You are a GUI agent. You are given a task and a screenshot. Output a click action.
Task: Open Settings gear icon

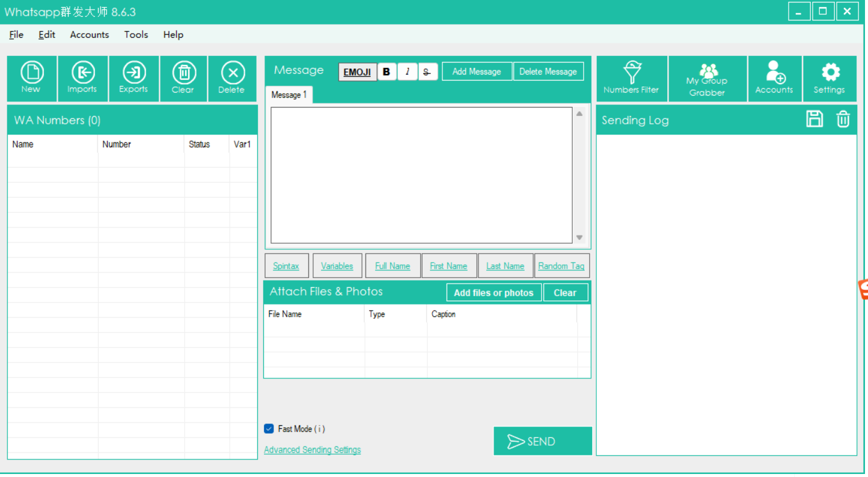(x=830, y=73)
